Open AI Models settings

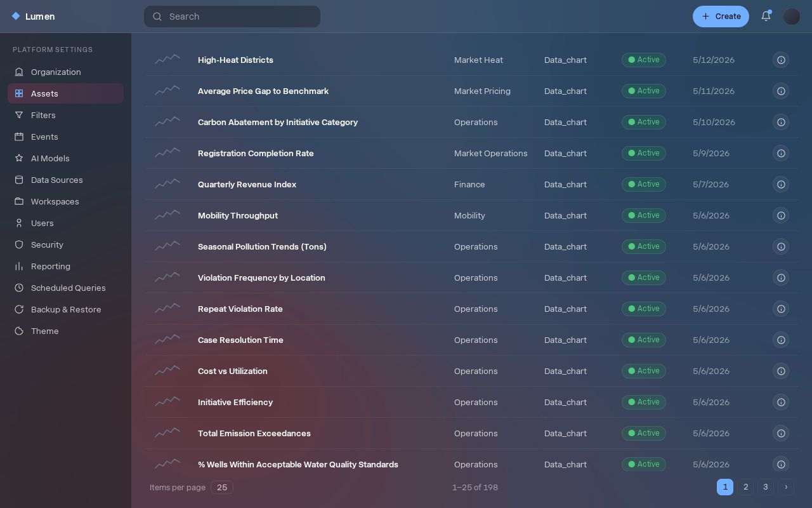(65, 158)
